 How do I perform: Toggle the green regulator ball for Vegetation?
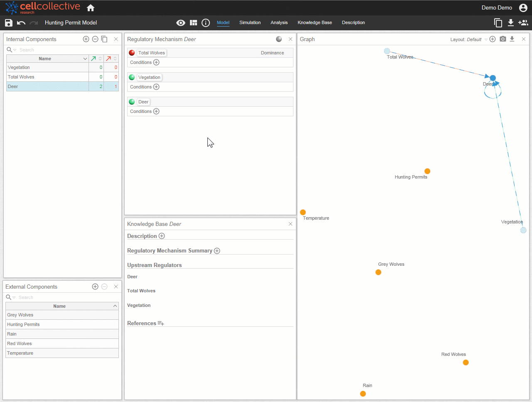[x=132, y=77]
